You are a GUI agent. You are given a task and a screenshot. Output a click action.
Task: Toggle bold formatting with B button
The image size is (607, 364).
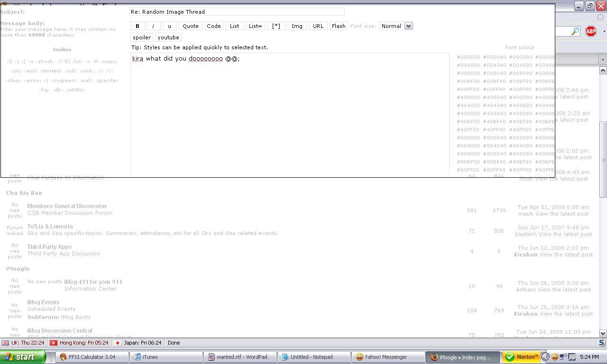138,26
